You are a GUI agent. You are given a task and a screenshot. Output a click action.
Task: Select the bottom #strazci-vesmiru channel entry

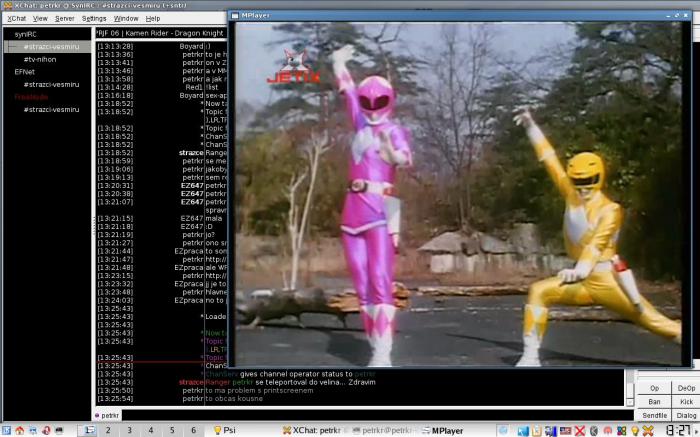point(51,109)
